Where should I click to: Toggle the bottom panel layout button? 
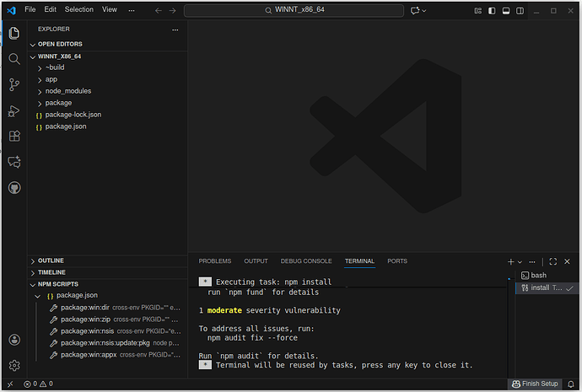506,10
